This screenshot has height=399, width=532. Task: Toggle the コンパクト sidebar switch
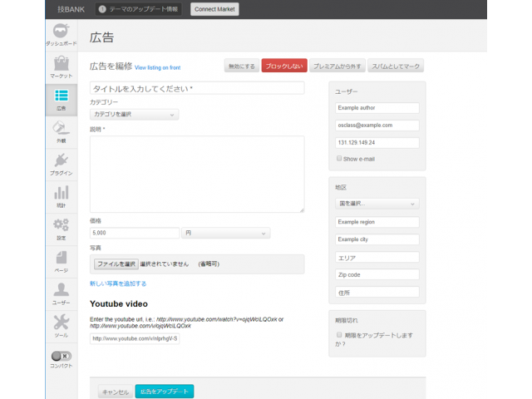coord(61,356)
